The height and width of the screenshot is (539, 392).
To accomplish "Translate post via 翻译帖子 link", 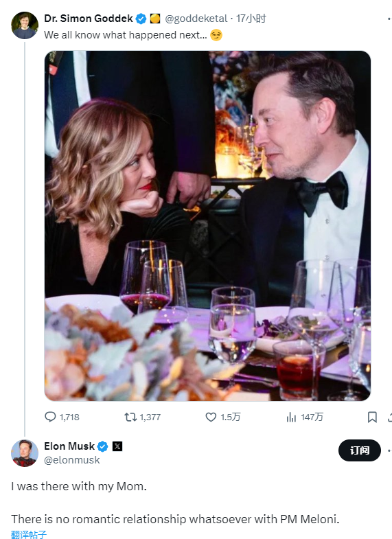I will click(29, 534).
